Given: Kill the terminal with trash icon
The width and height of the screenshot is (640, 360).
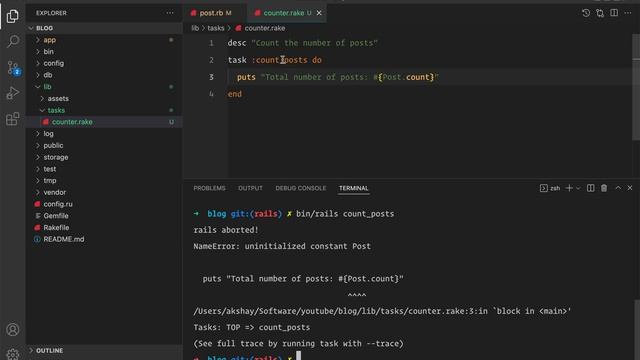Looking at the screenshot, I should tap(604, 188).
